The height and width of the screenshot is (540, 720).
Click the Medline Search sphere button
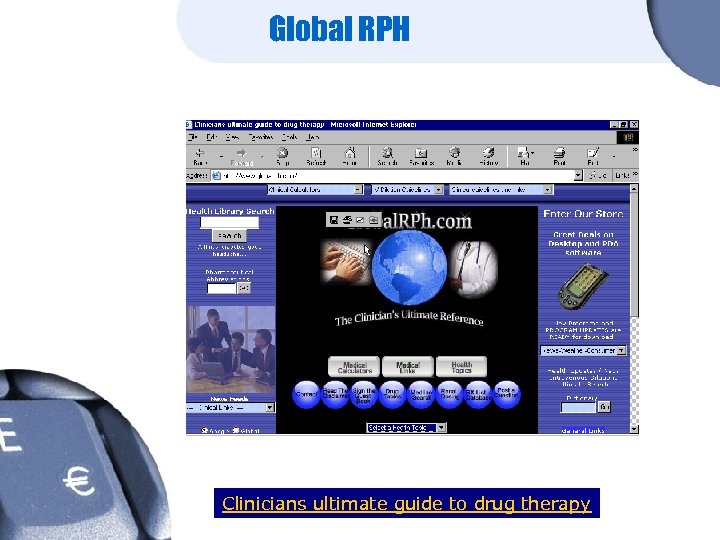[421, 394]
